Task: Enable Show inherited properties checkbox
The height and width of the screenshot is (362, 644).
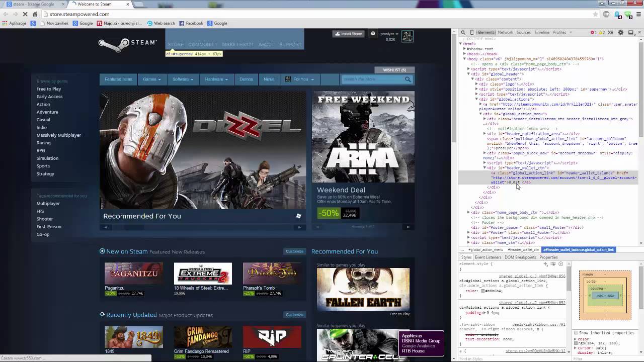Action: (x=576, y=333)
